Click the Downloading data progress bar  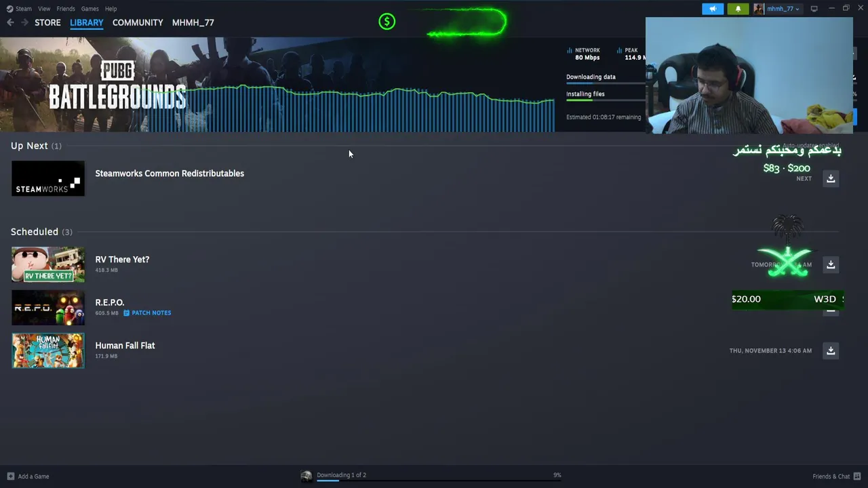click(606, 83)
